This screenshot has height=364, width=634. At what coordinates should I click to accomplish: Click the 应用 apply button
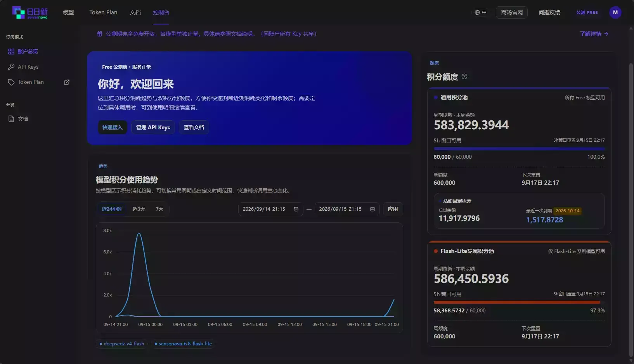pos(393,209)
